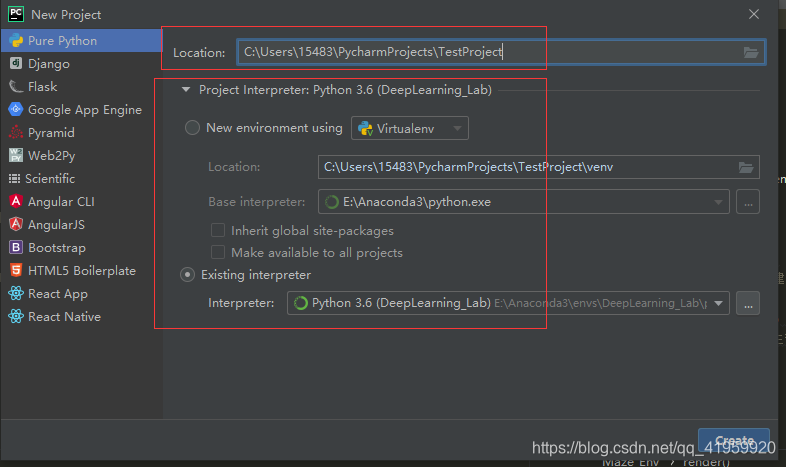Click the Bootstrap B icon

click(x=16, y=248)
